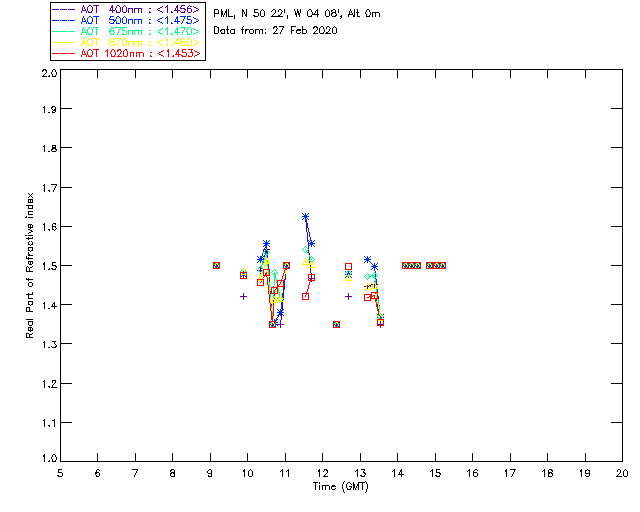Click the hour 13 label on time axis
Viewport: 640px width, 512px height.
(360, 473)
